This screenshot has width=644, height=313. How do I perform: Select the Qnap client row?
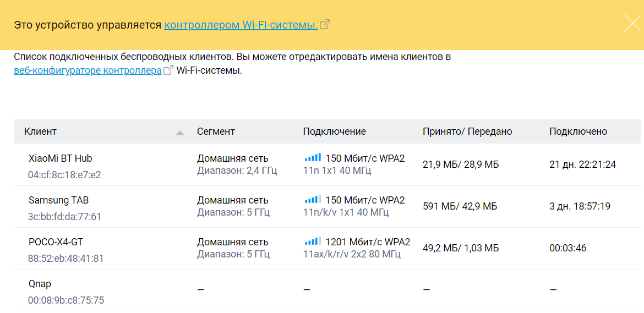pyautogui.click(x=40, y=284)
